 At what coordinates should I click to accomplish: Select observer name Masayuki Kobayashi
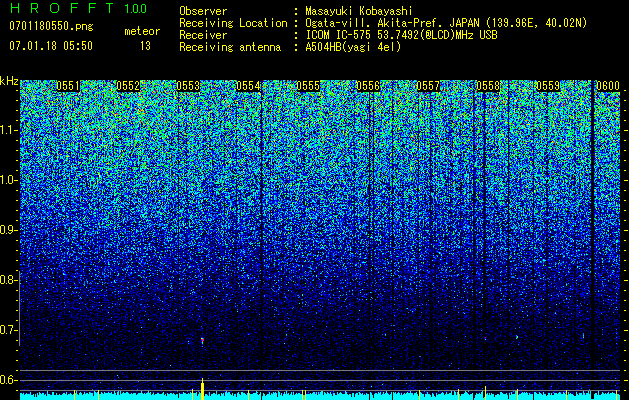[x=359, y=11]
